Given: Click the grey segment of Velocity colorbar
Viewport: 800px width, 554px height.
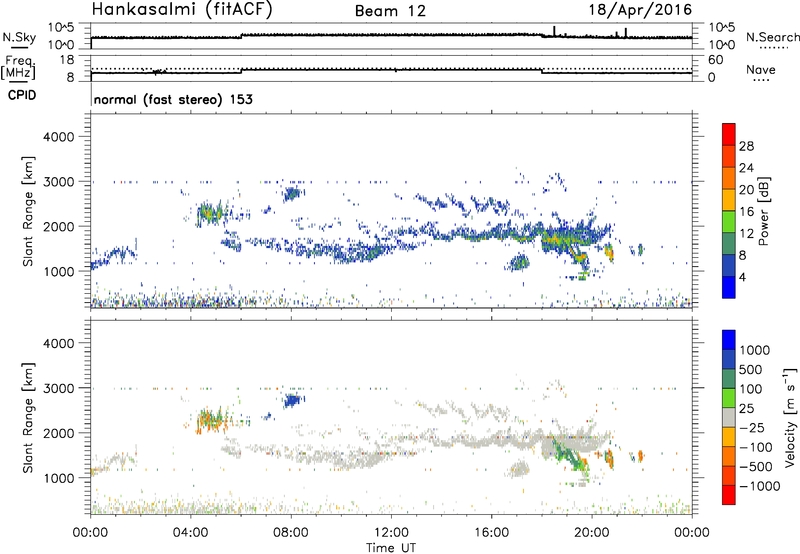Looking at the screenshot, I should (729, 417).
